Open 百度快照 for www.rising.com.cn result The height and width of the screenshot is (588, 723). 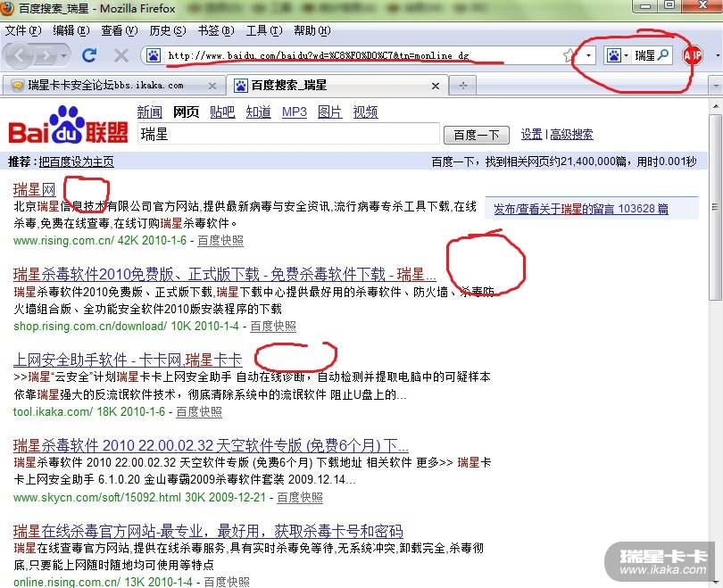220,241
